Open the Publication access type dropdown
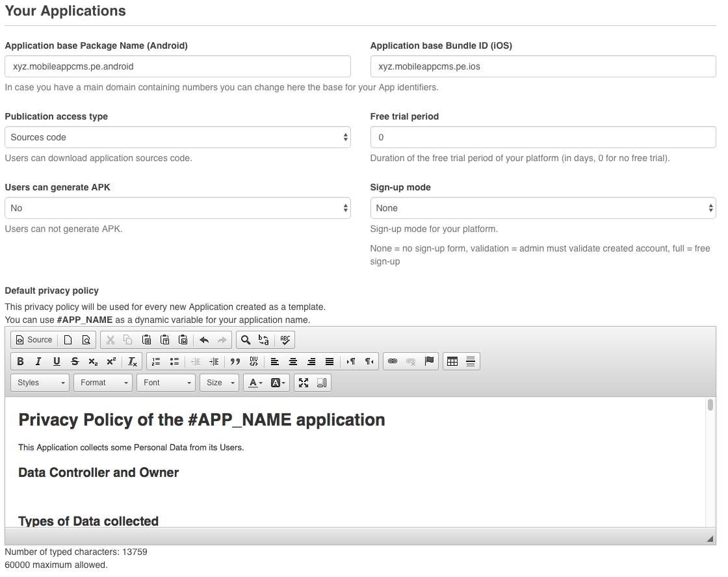The height and width of the screenshot is (577, 728). click(x=177, y=137)
